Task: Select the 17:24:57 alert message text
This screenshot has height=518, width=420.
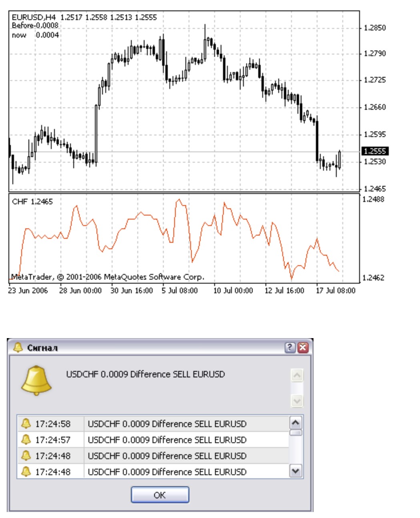Action: click(167, 440)
